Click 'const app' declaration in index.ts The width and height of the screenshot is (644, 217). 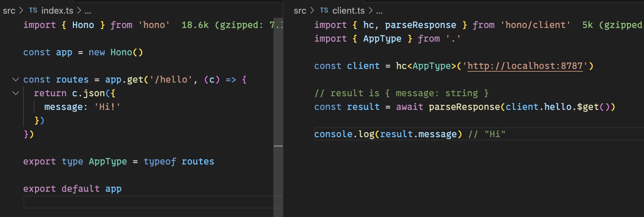48,52
